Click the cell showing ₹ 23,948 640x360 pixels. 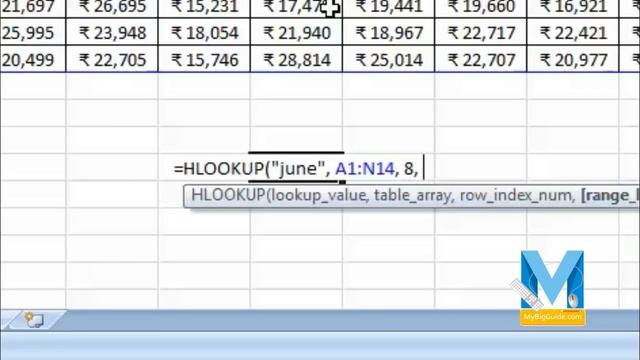pyautogui.click(x=112, y=32)
